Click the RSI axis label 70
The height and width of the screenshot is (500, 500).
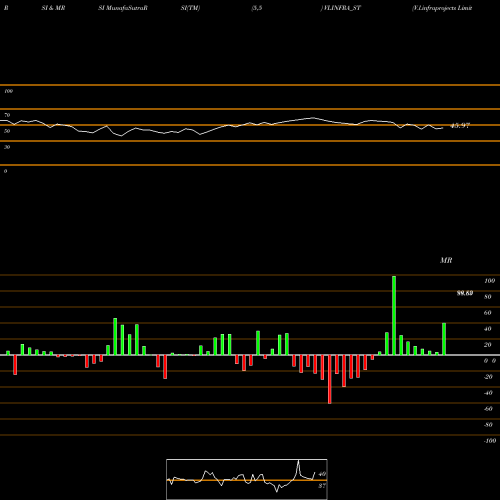coord(7,115)
